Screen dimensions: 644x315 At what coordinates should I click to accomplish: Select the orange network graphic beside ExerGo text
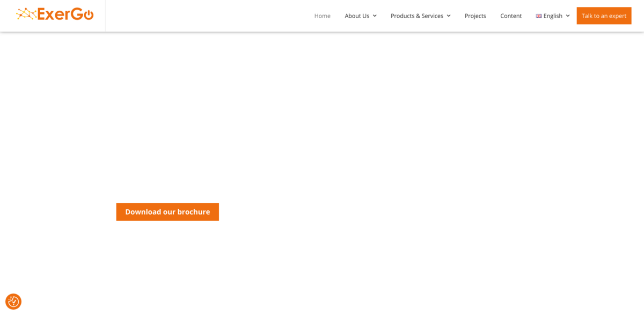coord(26,14)
